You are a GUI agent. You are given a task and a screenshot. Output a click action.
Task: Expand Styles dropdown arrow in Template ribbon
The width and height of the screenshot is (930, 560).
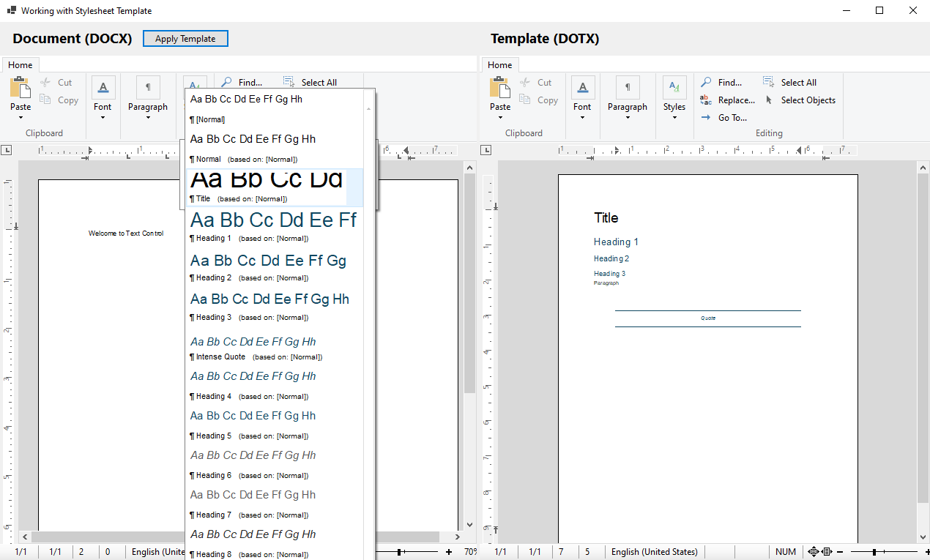(x=674, y=118)
